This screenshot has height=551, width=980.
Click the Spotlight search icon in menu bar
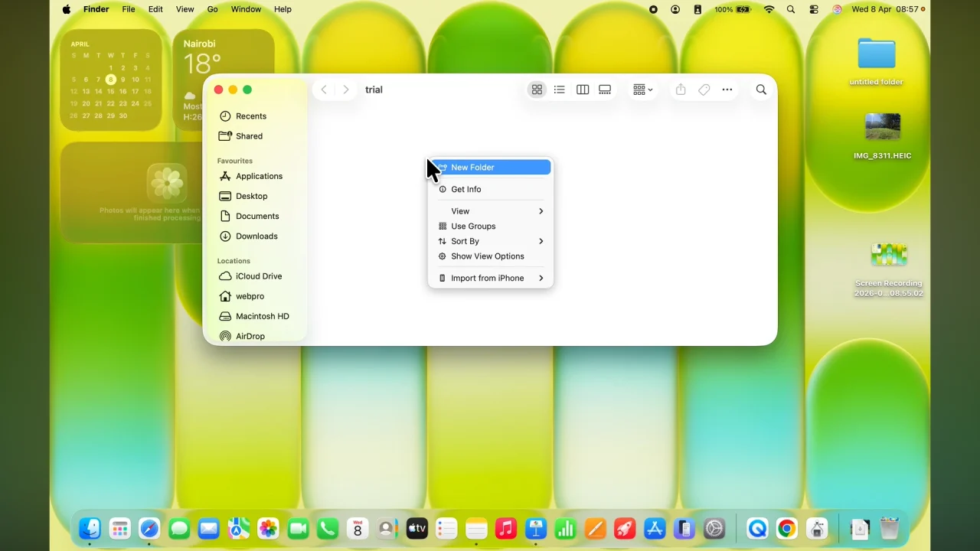click(x=791, y=9)
